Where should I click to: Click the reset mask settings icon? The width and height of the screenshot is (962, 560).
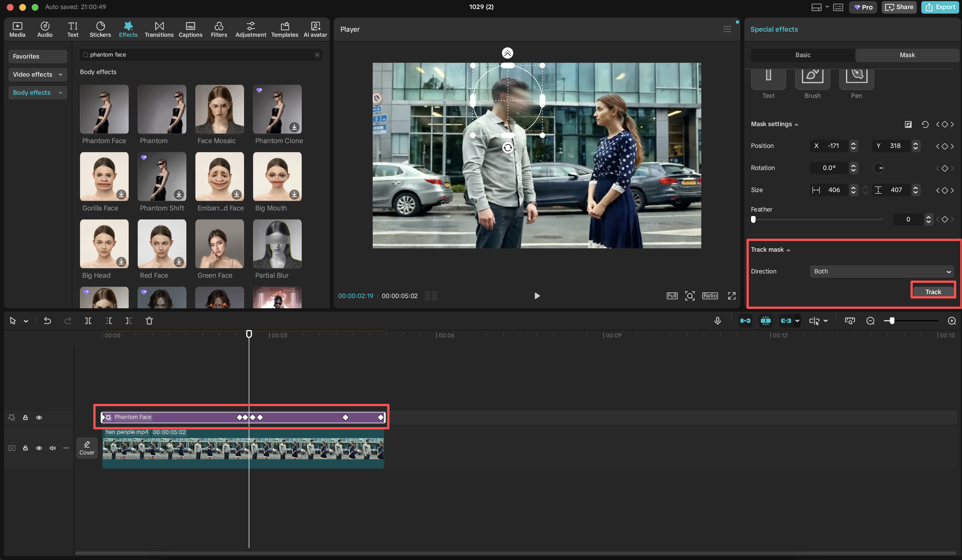click(925, 124)
